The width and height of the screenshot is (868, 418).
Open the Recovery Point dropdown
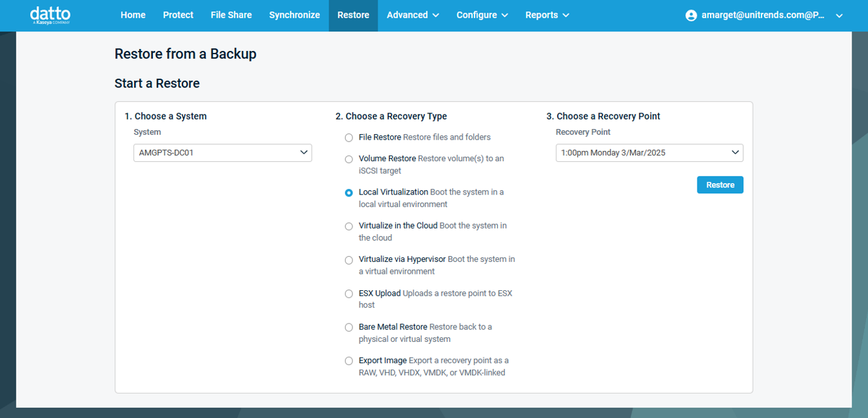pos(649,152)
